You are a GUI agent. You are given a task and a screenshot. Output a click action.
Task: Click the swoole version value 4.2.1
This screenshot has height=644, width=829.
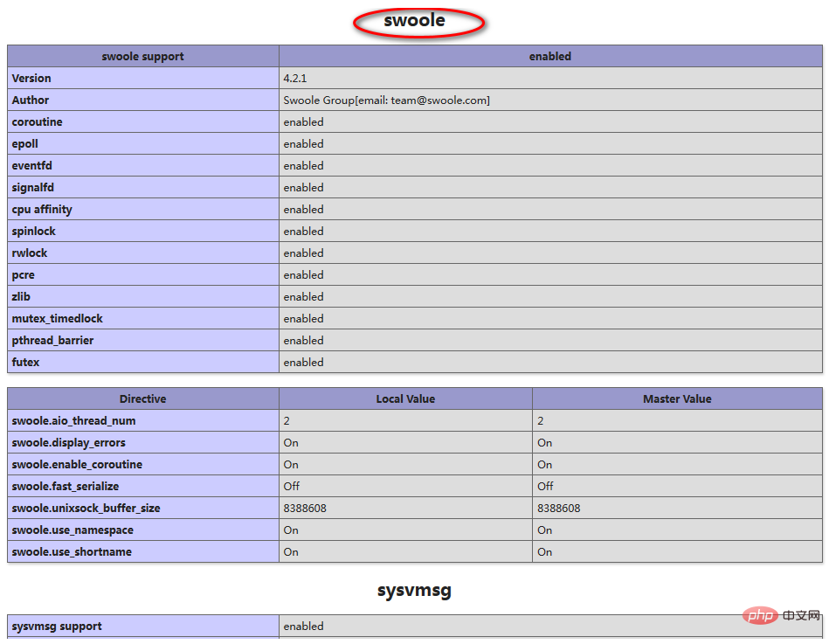point(295,79)
